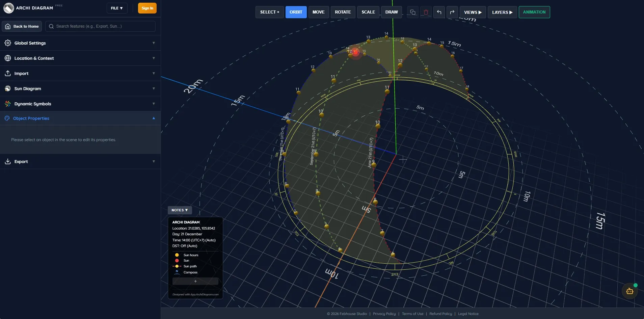644x319 pixels.
Task: Open the LAYERS menu
Action: pos(502,12)
